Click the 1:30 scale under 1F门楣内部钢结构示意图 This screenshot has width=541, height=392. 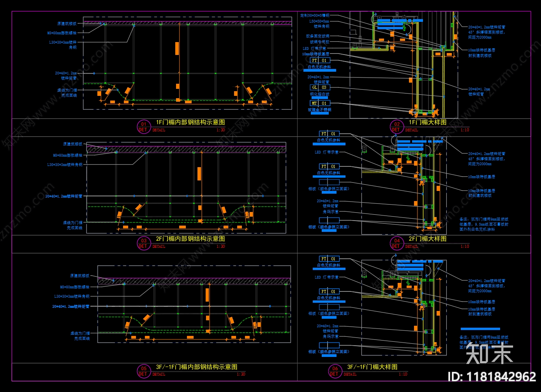click(x=221, y=130)
